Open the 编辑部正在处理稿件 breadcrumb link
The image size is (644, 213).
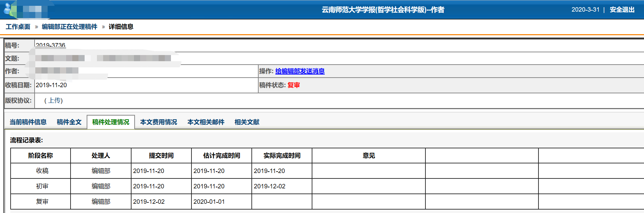pyautogui.click(x=70, y=27)
